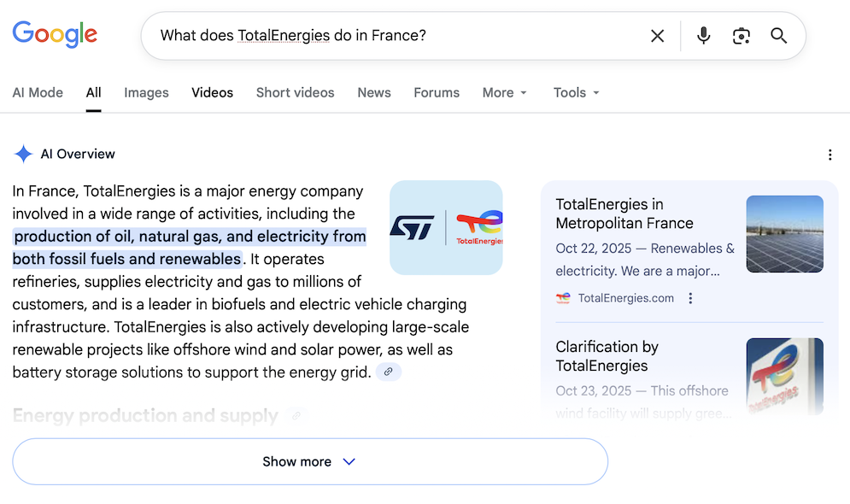850x504 pixels.
Task: Switch to the News tab
Action: tap(374, 92)
